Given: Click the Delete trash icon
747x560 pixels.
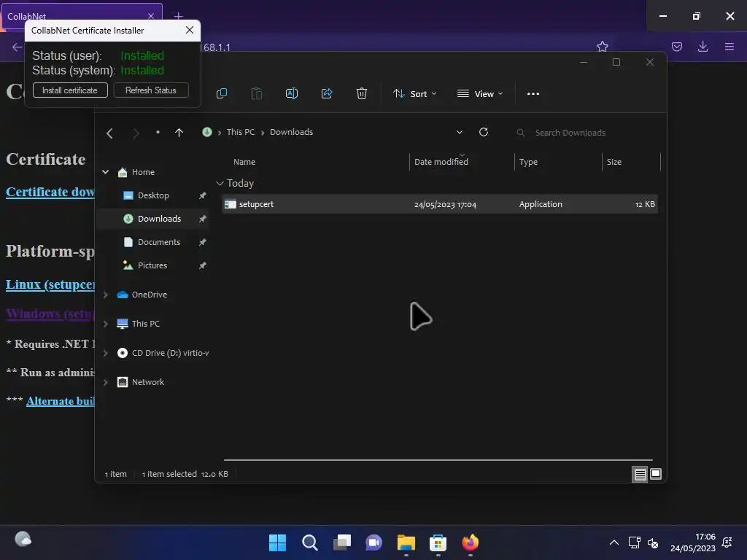Looking at the screenshot, I should (362, 94).
